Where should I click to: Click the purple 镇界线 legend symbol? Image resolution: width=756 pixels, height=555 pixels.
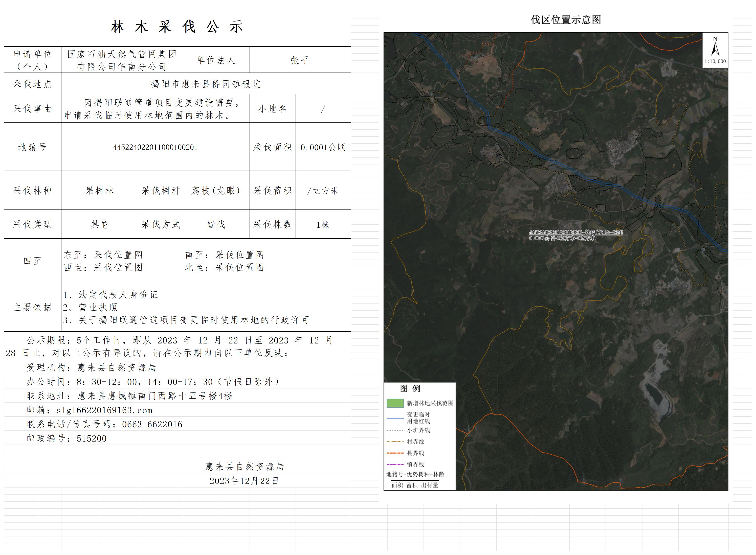coord(395,465)
